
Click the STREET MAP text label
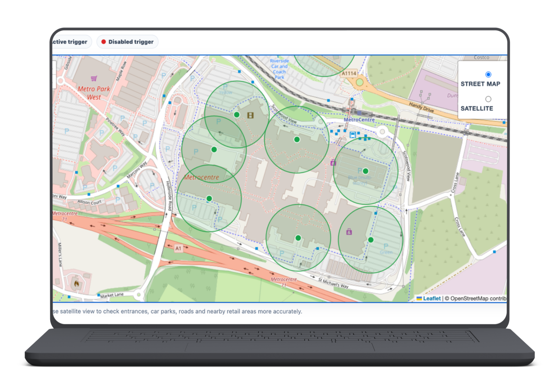coord(480,84)
